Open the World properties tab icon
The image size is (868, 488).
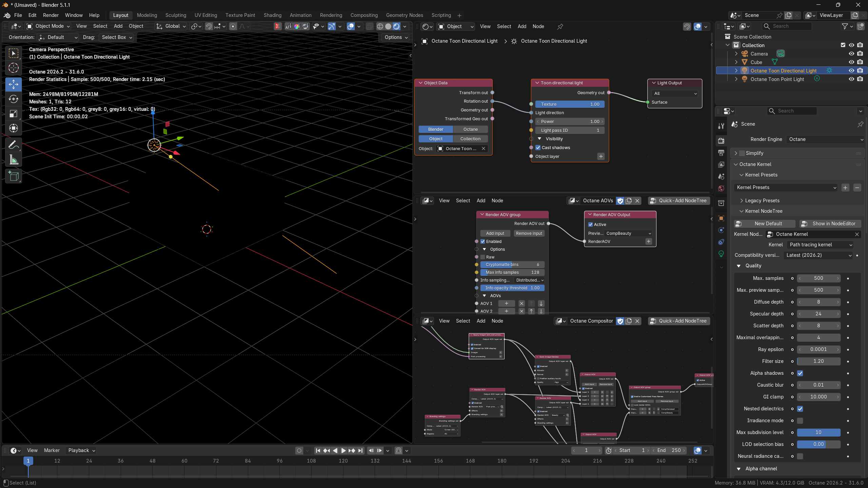pyautogui.click(x=721, y=188)
